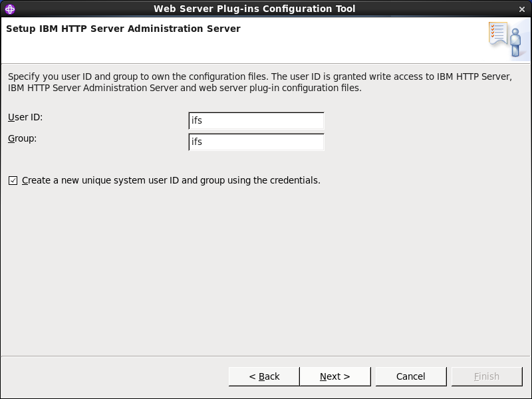Focus the User ID input field
532x399 pixels.
(256, 121)
